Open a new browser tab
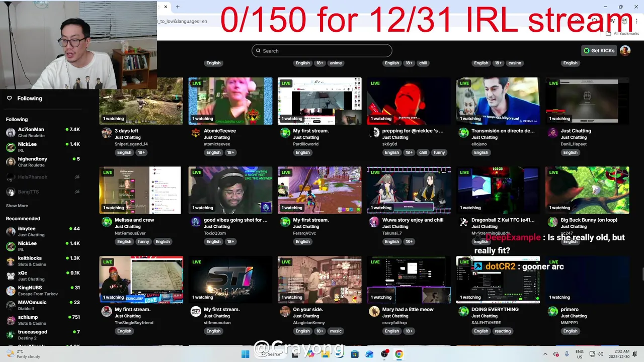644x362 pixels. 178,7
